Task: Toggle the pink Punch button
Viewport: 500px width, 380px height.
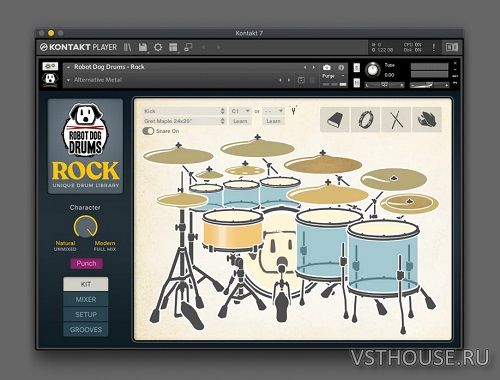Action: 86,263
